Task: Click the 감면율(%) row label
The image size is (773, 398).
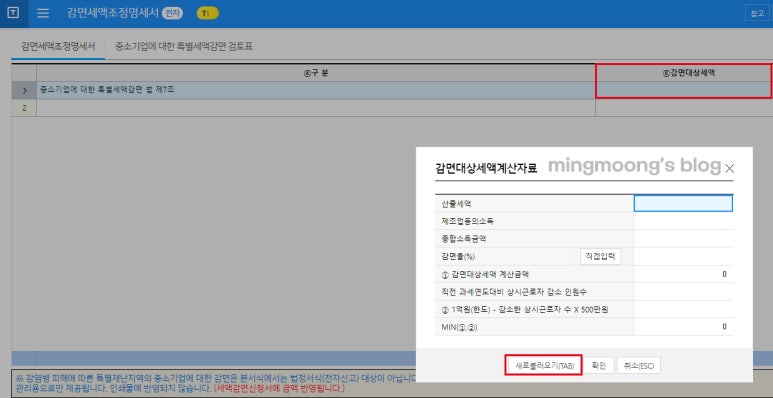Action: click(x=458, y=256)
